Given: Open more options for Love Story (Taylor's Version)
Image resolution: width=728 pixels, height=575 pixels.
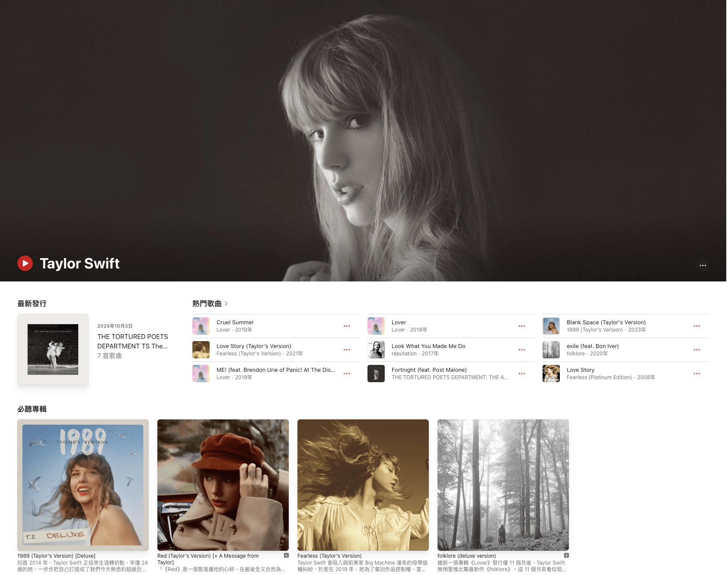Looking at the screenshot, I should (347, 350).
